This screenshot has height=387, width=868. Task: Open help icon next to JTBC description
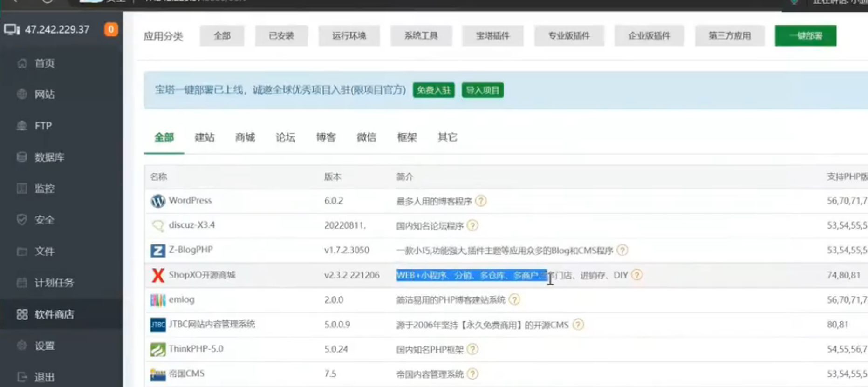coord(578,324)
